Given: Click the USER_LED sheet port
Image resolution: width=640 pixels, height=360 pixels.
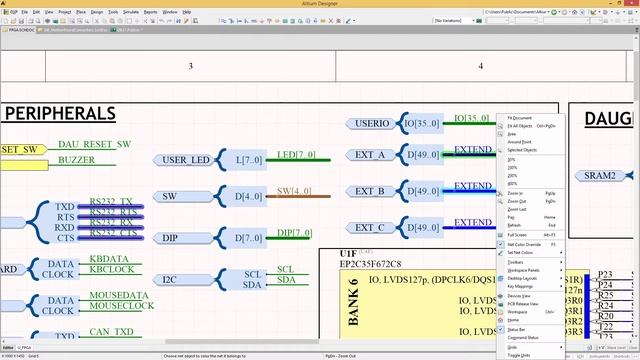Looking at the screenshot, I should pyautogui.click(x=184, y=160).
